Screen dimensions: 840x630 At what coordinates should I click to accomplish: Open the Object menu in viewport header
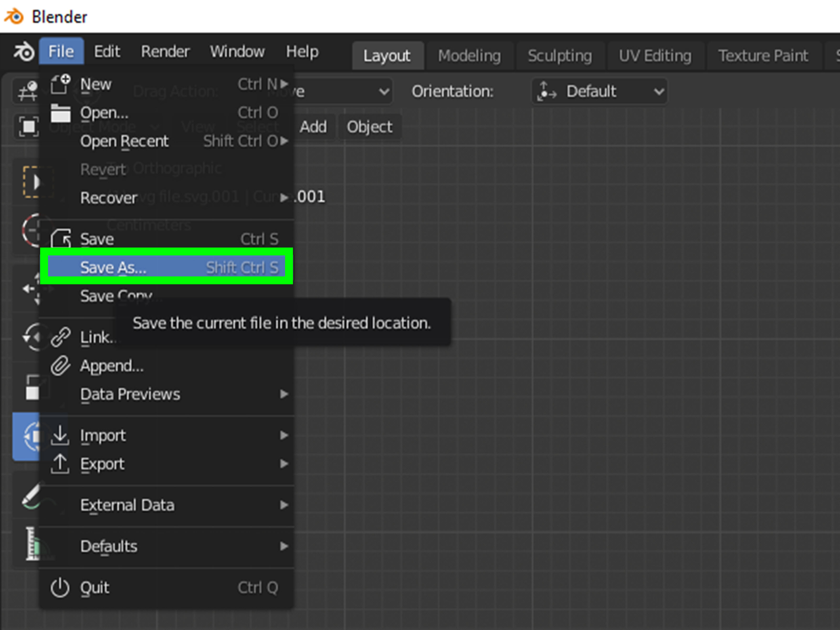pyautogui.click(x=370, y=127)
